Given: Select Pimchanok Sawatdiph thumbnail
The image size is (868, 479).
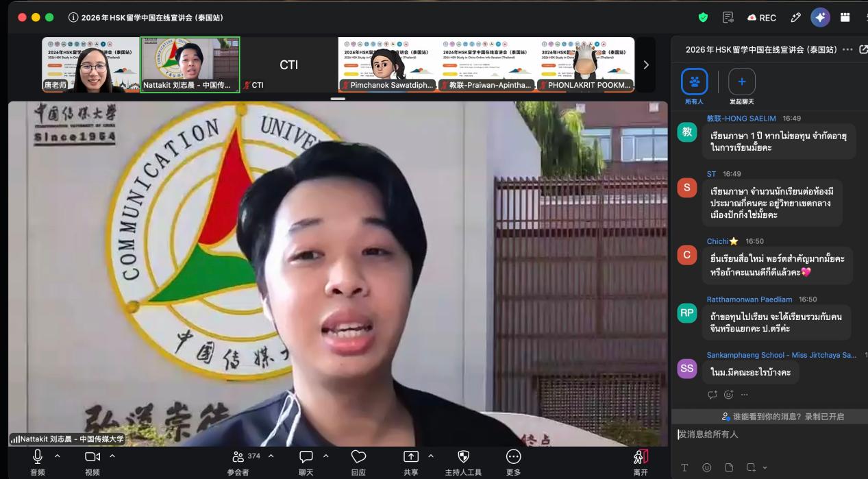Looking at the screenshot, I should point(387,64).
